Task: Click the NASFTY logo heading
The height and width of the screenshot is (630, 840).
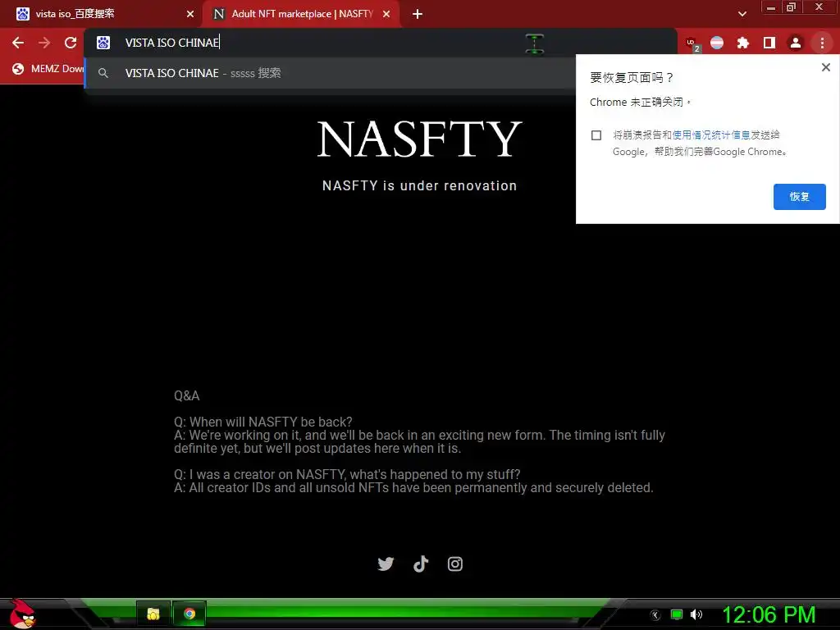Action: tap(419, 139)
